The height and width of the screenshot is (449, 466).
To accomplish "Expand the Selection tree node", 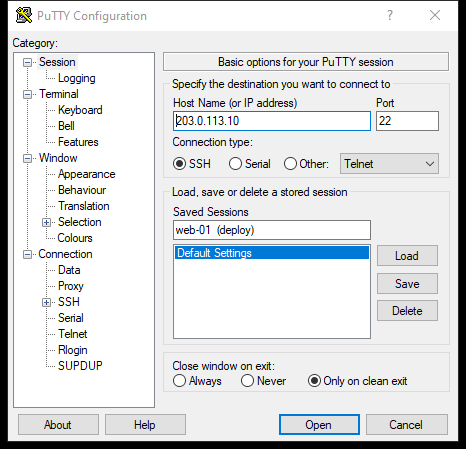I will point(46,222).
